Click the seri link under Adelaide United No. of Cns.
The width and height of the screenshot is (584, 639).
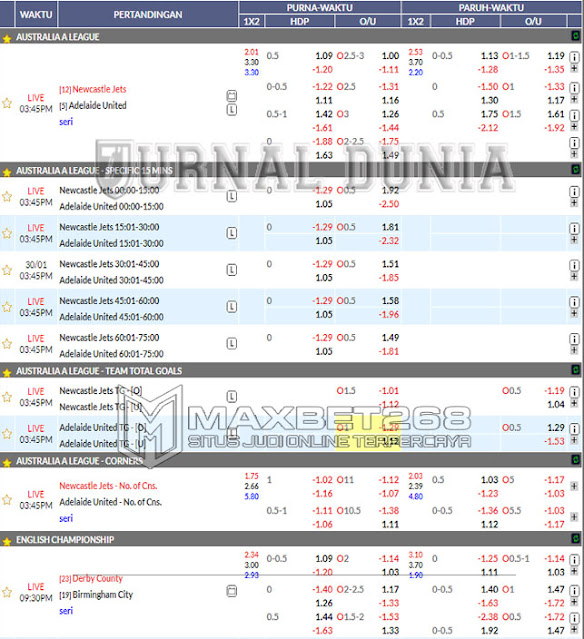(66, 518)
